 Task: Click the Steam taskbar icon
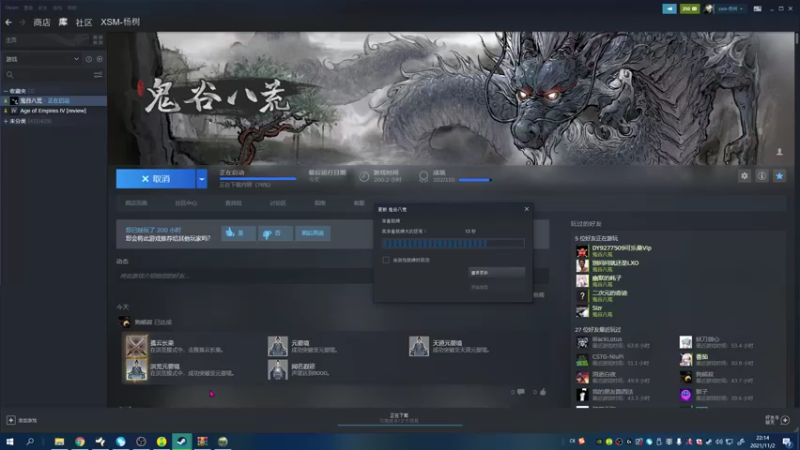[x=182, y=441]
